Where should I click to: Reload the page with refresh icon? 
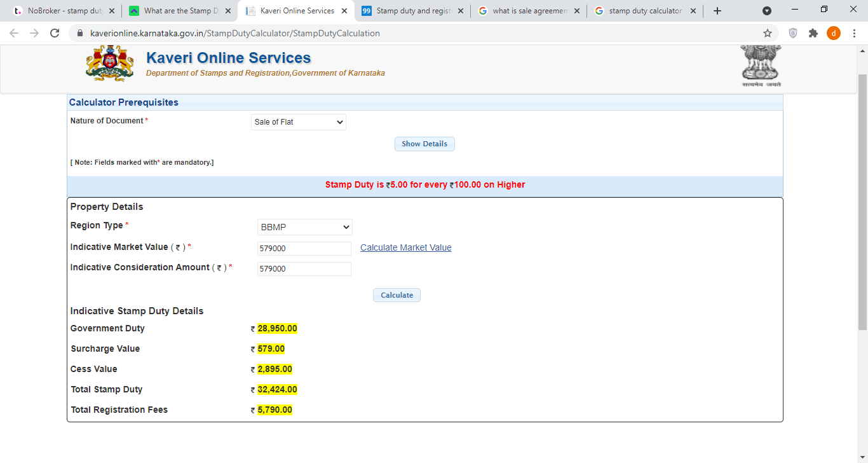click(55, 33)
